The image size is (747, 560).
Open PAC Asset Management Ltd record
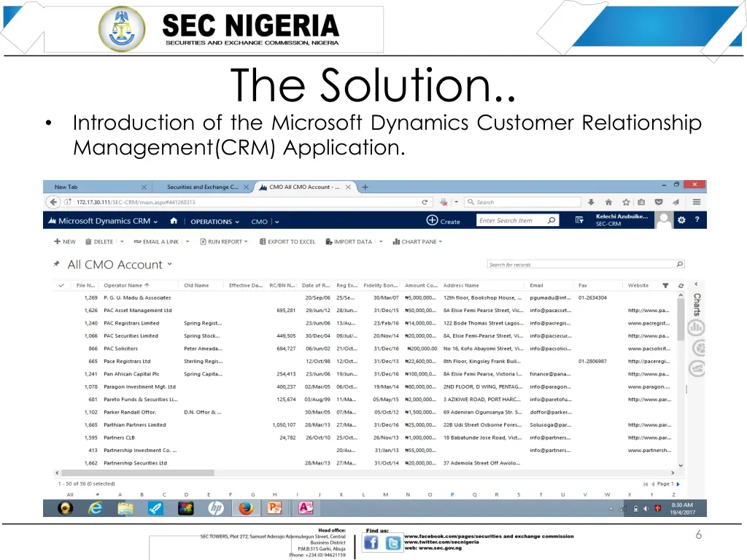138,311
